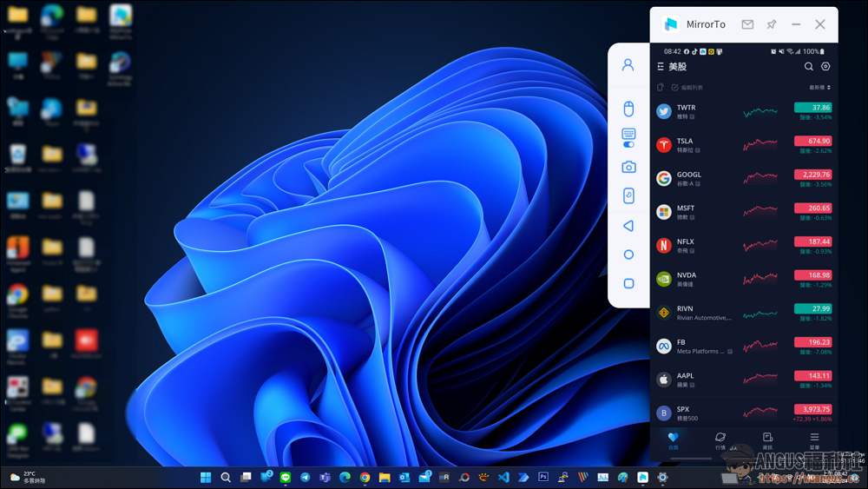Switch to the market quotes tab
This screenshot has height=489, width=868.
tap(720, 441)
